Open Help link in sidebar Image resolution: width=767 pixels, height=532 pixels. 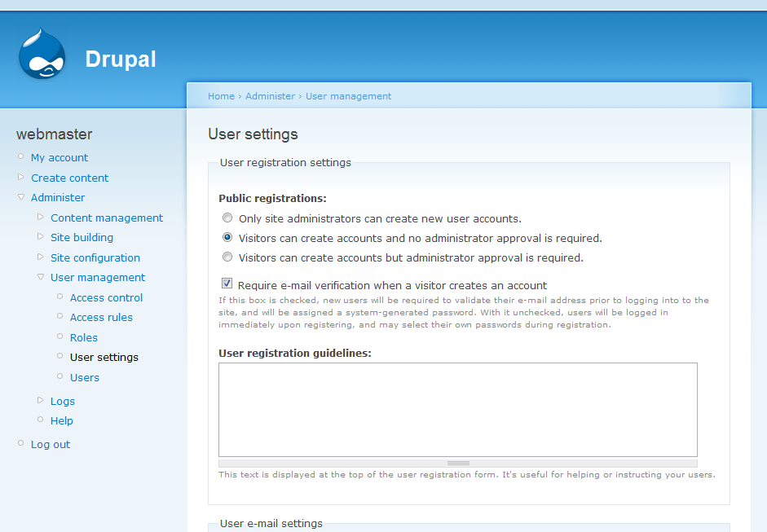(x=62, y=421)
